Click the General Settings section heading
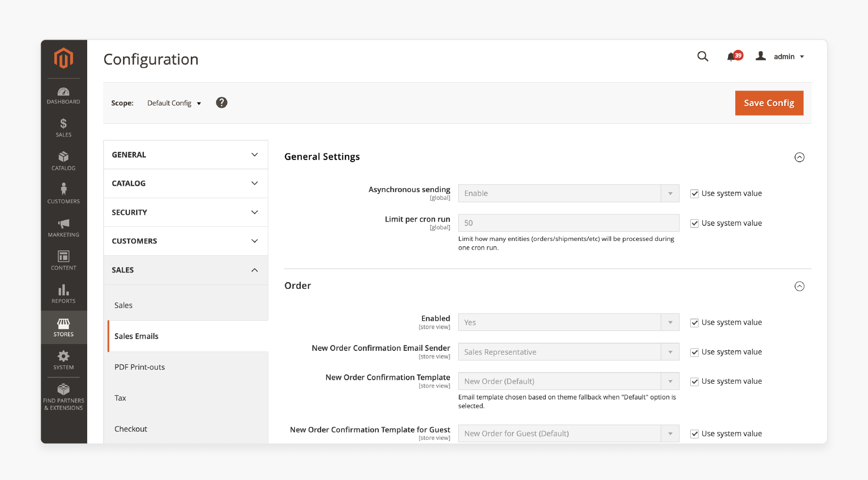 pyautogui.click(x=322, y=157)
